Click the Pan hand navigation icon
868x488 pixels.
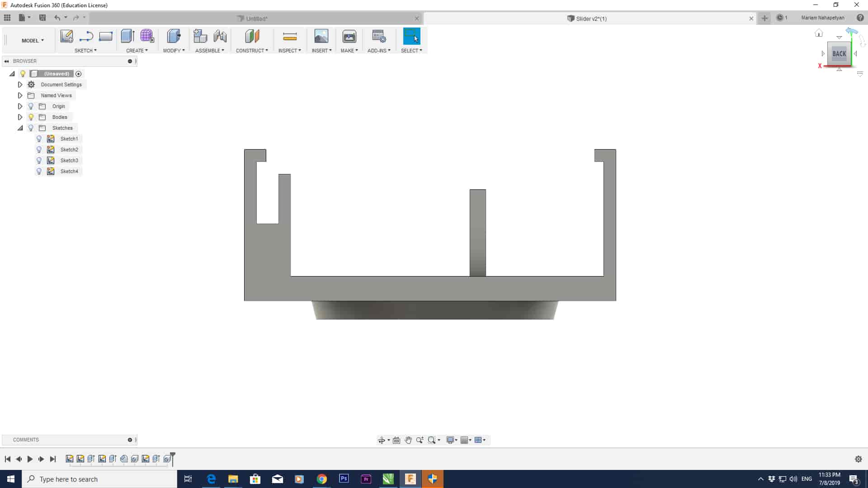pos(408,440)
